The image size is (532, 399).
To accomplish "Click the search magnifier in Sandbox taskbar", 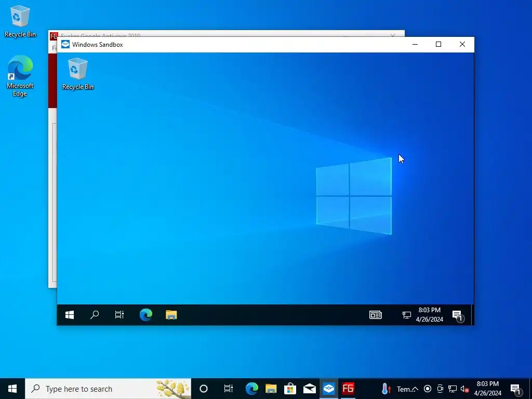I will (95, 315).
